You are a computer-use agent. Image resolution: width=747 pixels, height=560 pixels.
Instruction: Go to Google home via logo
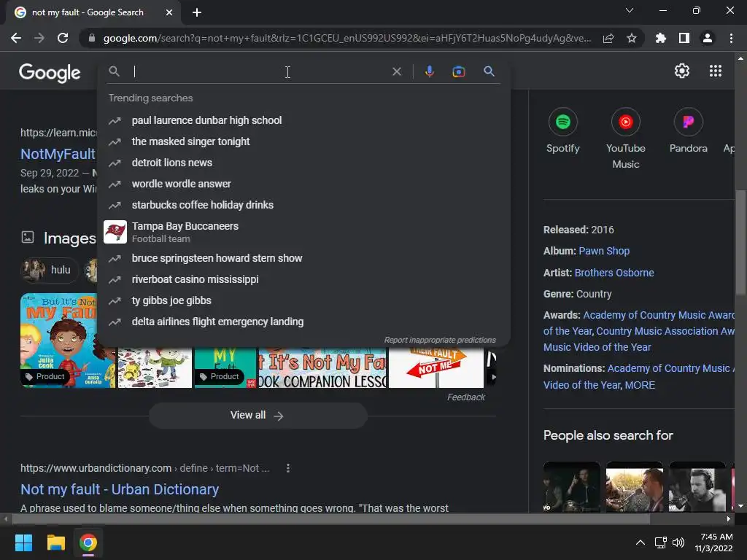(50, 72)
